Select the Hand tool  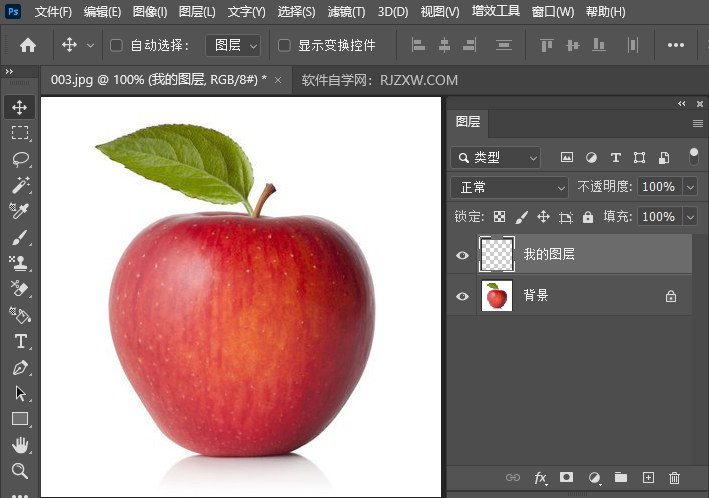click(20, 445)
